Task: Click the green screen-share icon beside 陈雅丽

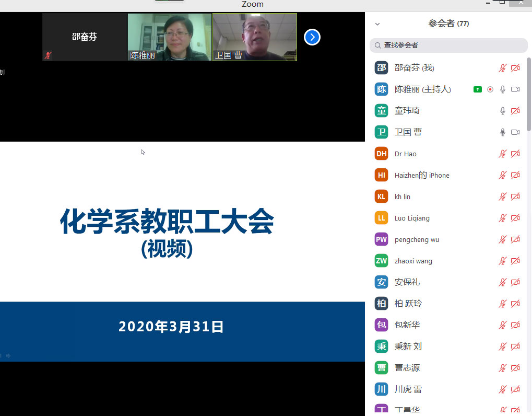Action: tap(477, 89)
